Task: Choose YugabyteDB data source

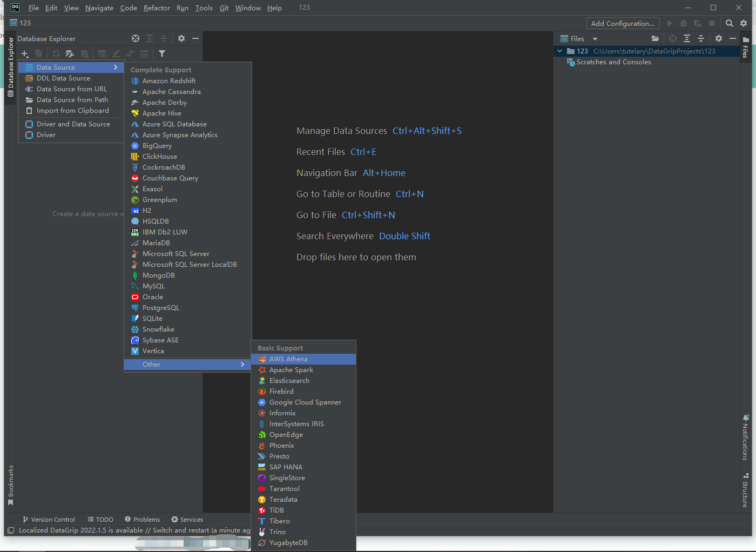Action: (x=303, y=543)
